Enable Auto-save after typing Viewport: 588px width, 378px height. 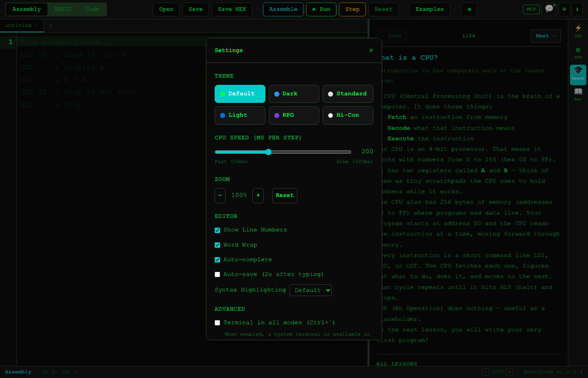point(217,274)
